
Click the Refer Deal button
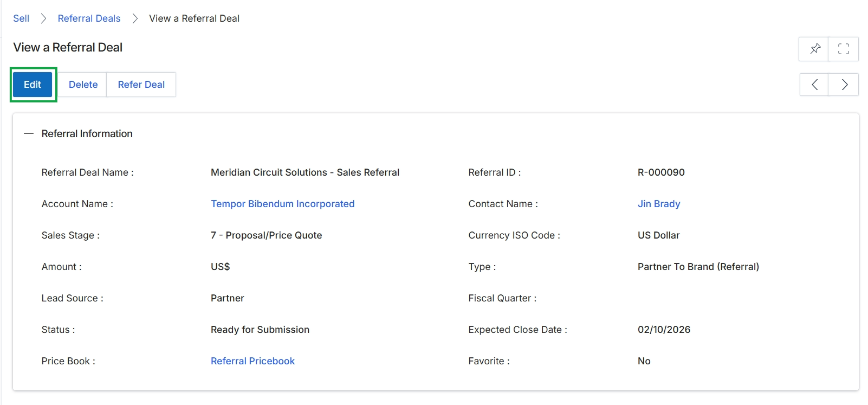point(141,85)
